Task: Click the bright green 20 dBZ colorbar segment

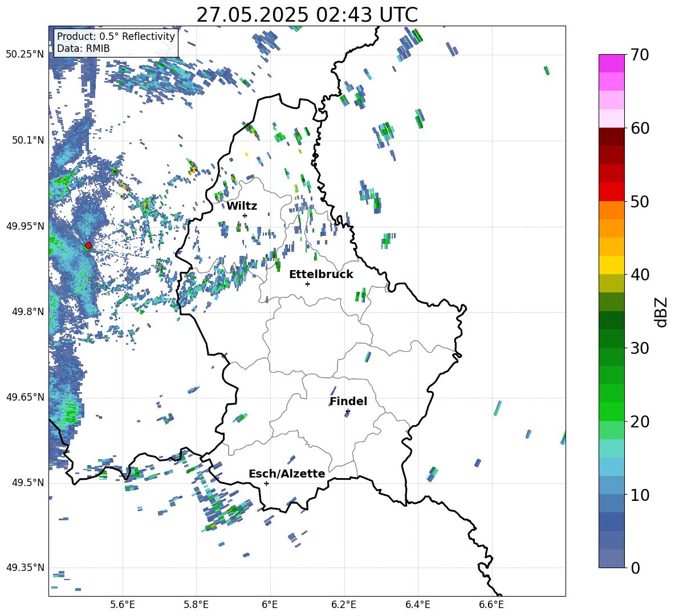Action: (611, 411)
